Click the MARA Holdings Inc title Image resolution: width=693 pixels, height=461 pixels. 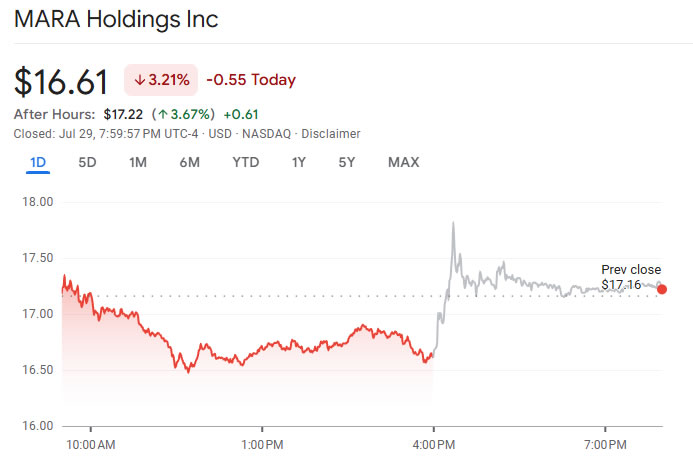(x=116, y=20)
